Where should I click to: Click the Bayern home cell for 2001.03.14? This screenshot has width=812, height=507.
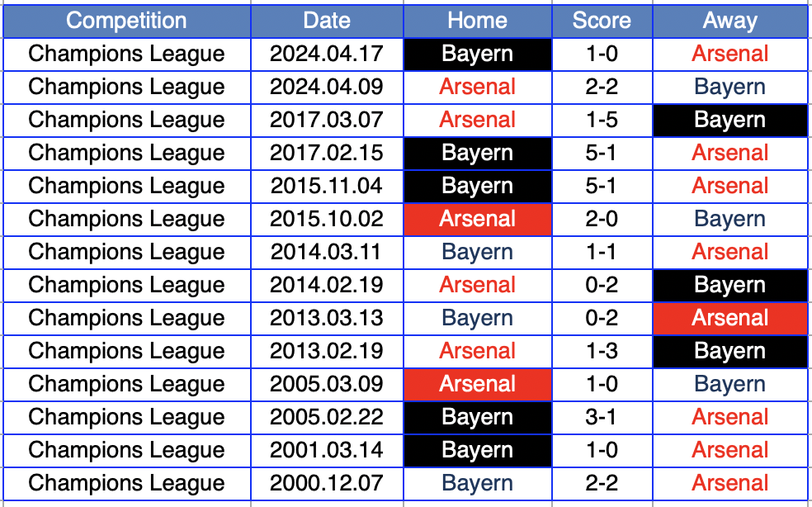pos(477,450)
